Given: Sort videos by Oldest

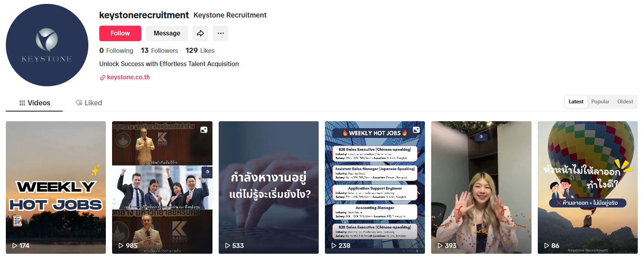Looking at the screenshot, I should click(x=625, y=102).
